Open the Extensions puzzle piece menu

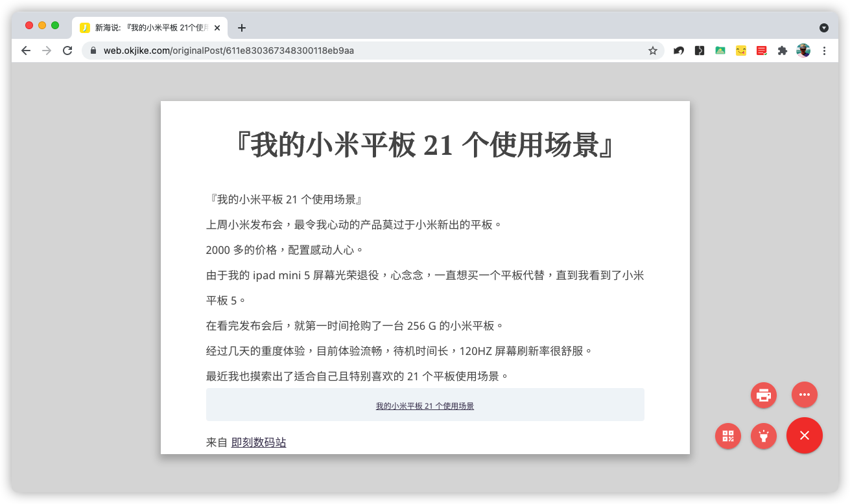click(783, 51)
